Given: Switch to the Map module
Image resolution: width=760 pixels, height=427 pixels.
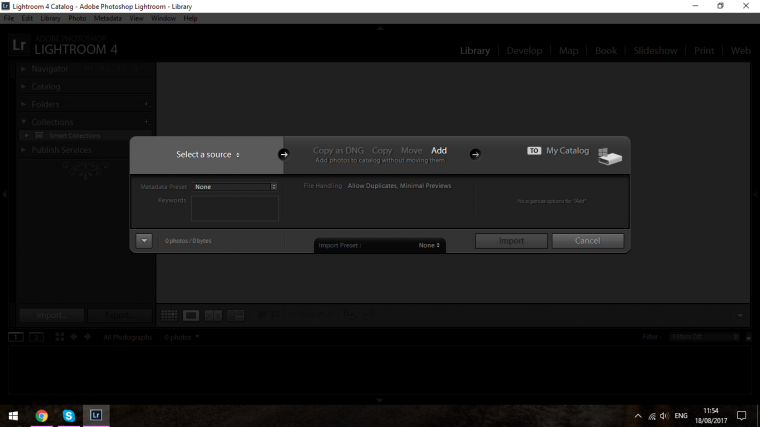Looking at the screenshot, I should click(569, 51).
